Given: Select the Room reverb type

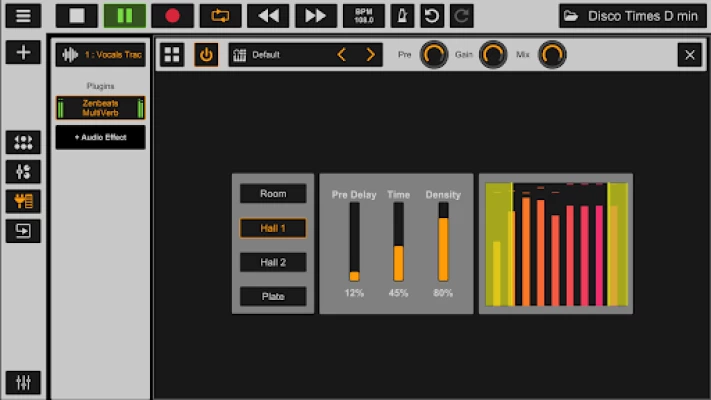Looking at the screenshot, I should click(273, 194).
